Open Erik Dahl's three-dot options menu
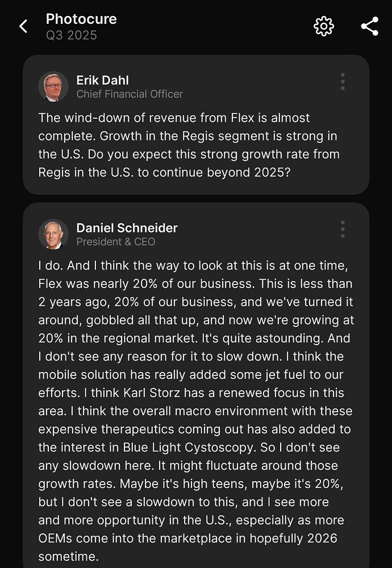The image size is (392, 568). pos(343,81)
